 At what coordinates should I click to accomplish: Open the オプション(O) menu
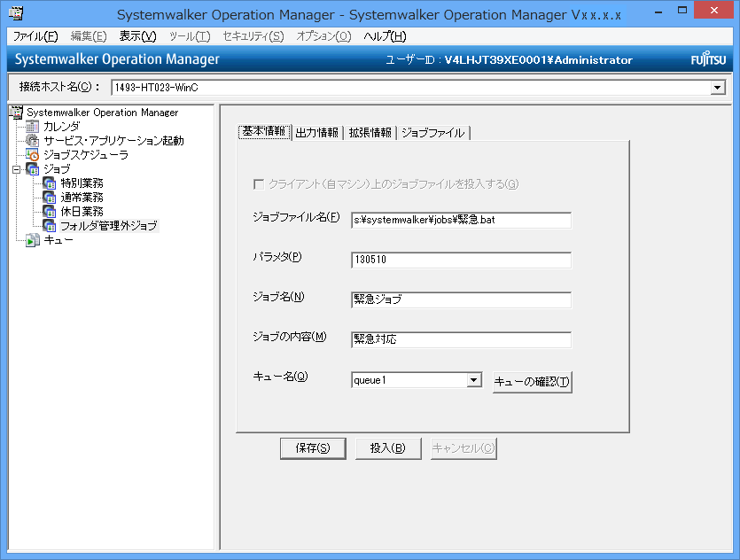coord(323,36)
